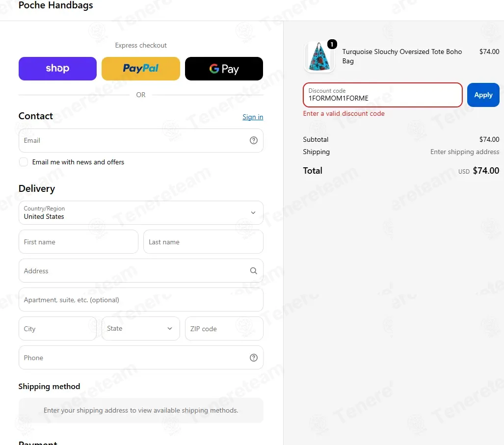504x445 pixels.
Task: Pay with the Shop Pay button
Action: pyautogui.click(x=57, y=68)
